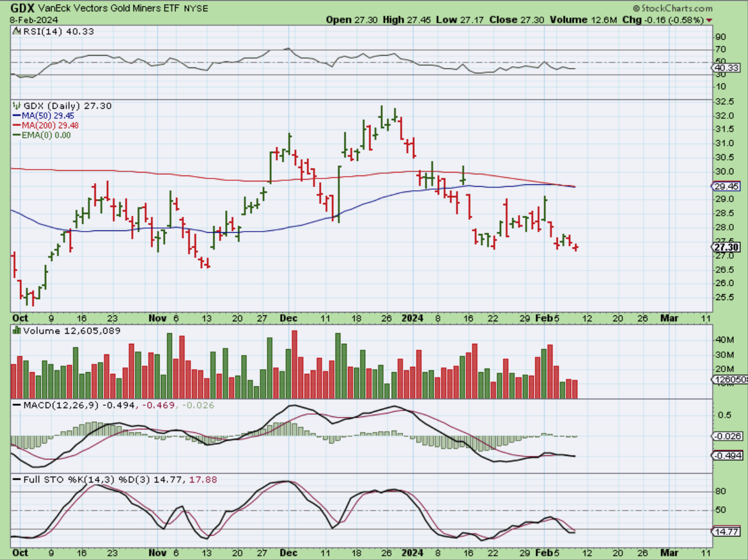This screenshot has width=748, height=560.
Task: Click the 'Volume 12,605,089' panel label
Action: click(72, 331)
